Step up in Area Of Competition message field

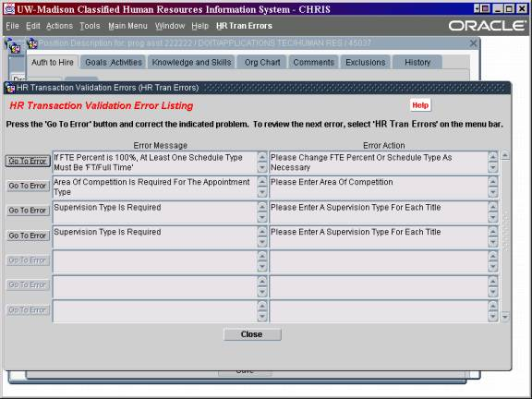click(262, 182)
